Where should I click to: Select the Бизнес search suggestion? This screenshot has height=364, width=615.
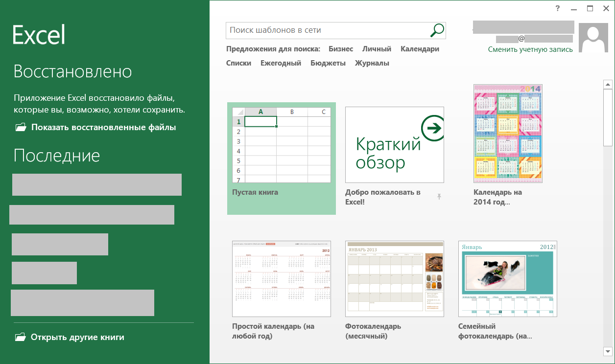pos(341,49)
